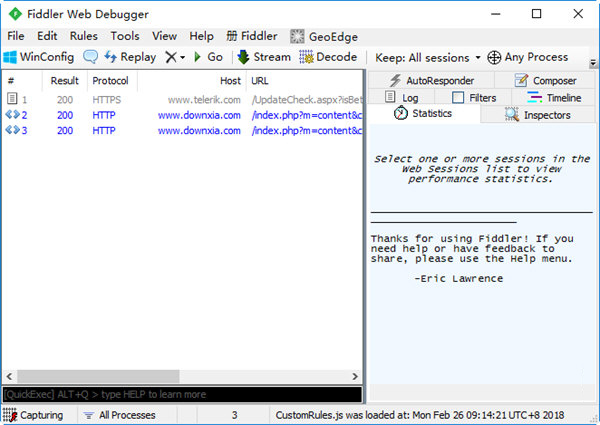Click www.downxia.com host in session 2
This screenshot has width=600, height=425.
[199, 115]
